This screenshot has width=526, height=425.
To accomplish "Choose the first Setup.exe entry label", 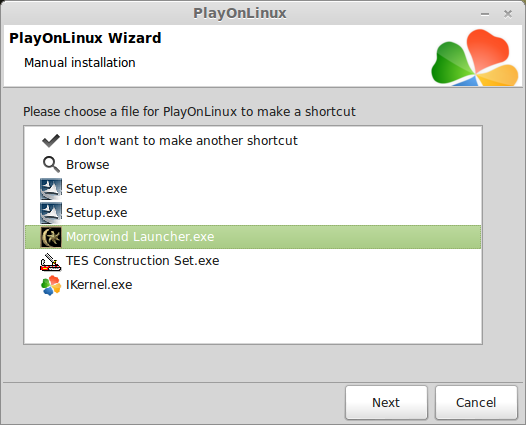I will click(97, 189).
